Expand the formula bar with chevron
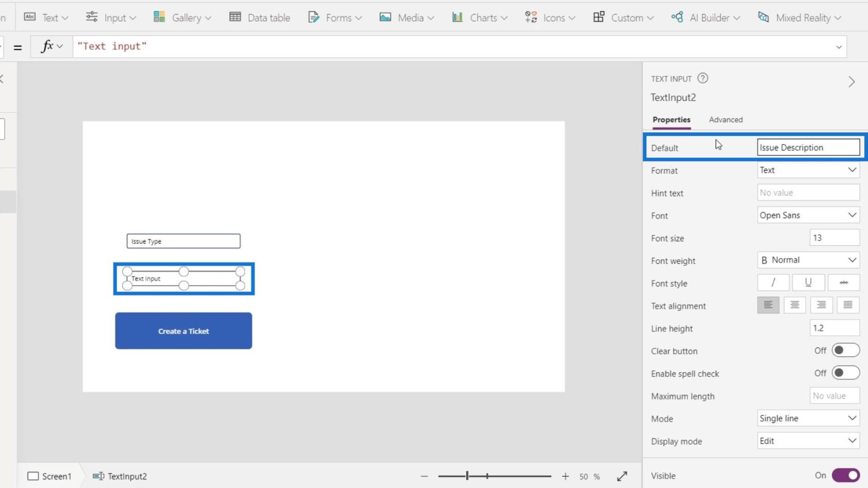The height and width of the screenshot is (488, 868). pos(839,47)
